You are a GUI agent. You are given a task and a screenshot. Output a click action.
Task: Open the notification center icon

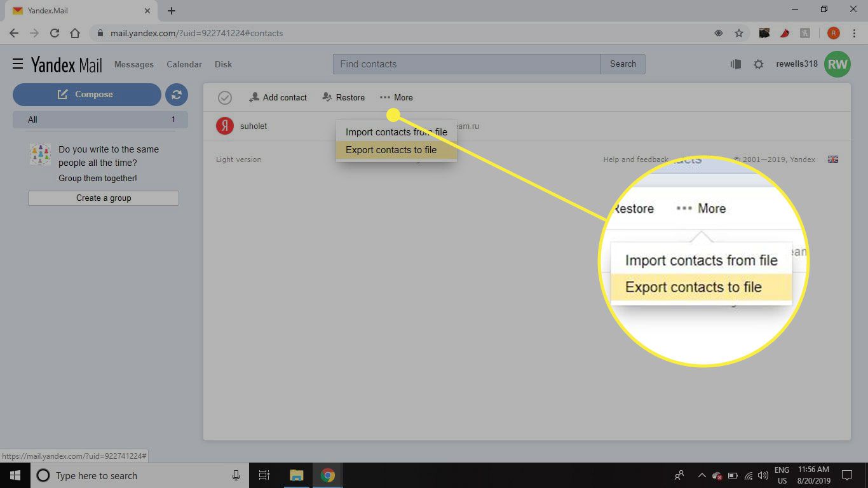[847, 475]
